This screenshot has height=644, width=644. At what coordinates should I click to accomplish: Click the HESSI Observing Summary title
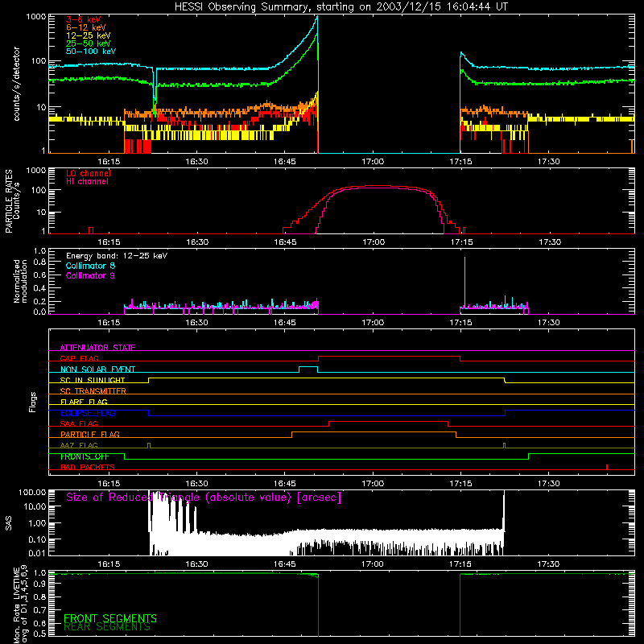341,7
